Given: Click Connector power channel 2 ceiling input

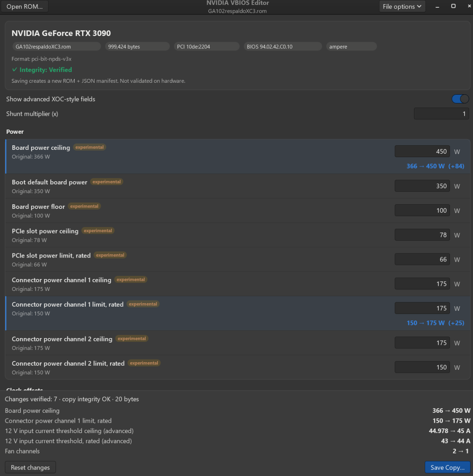Looking at the screenshot, I should click(x=422, y=343).
